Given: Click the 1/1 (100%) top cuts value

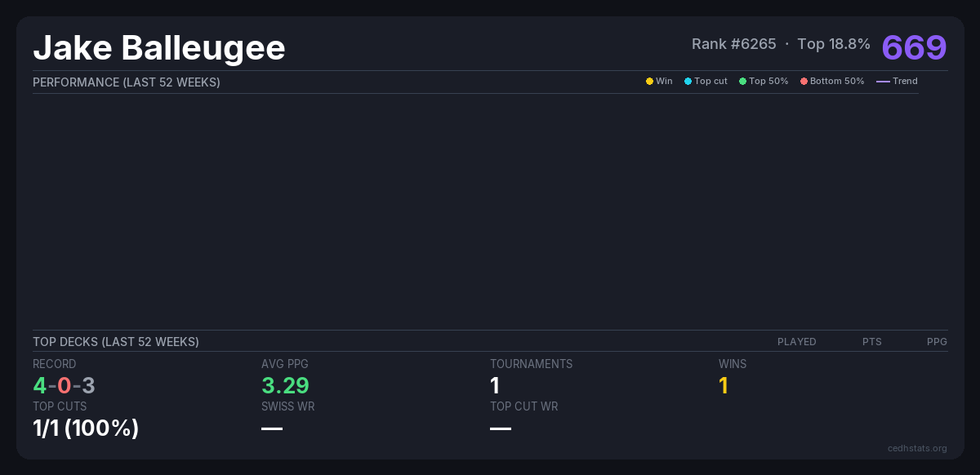Looking at the screenshot, I should point(86,428).
